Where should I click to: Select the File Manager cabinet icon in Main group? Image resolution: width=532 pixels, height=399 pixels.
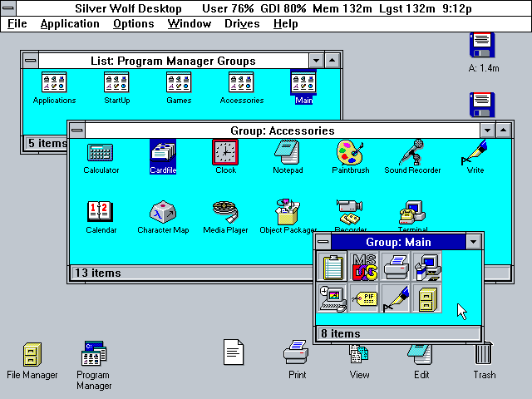pyautogui.click(x=427, y=298)
